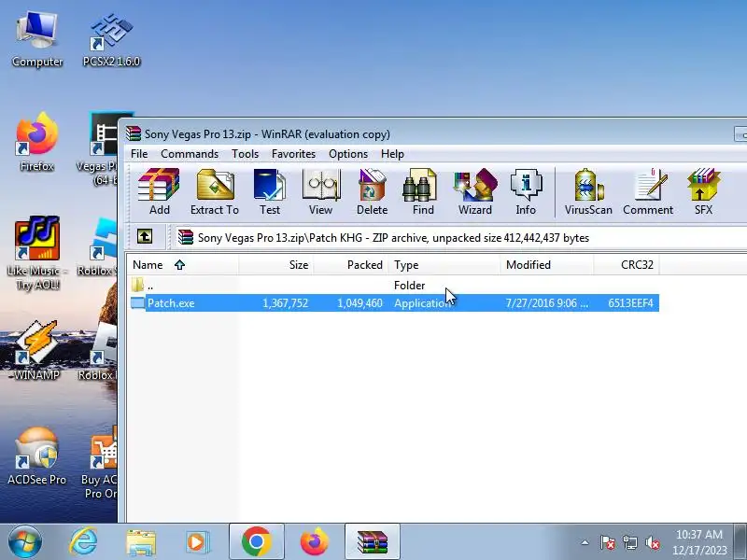The height and width of the screenshot is (560, 747).
Task: Click the muted volume tray icon
Action: (x=652, y=542)
